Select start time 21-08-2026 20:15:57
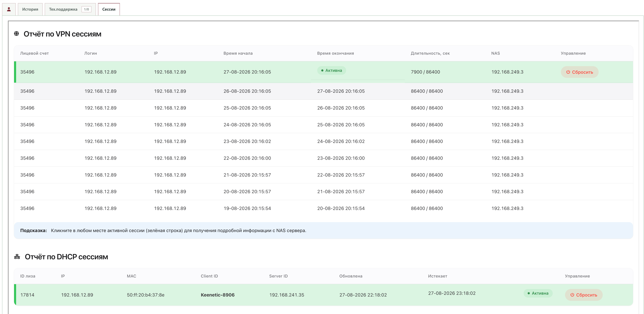Image resolution: width=644 pixels, height=314 pixels. pos(247,175)
